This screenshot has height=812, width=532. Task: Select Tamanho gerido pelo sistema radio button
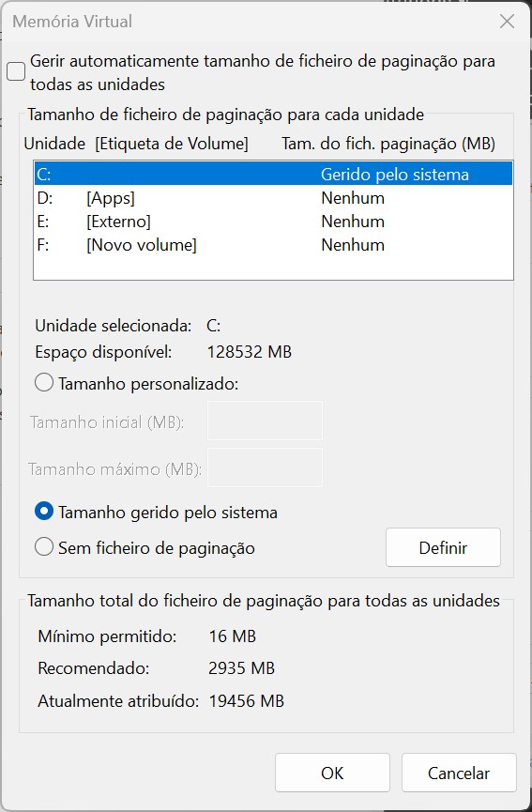tap(44, 512)
